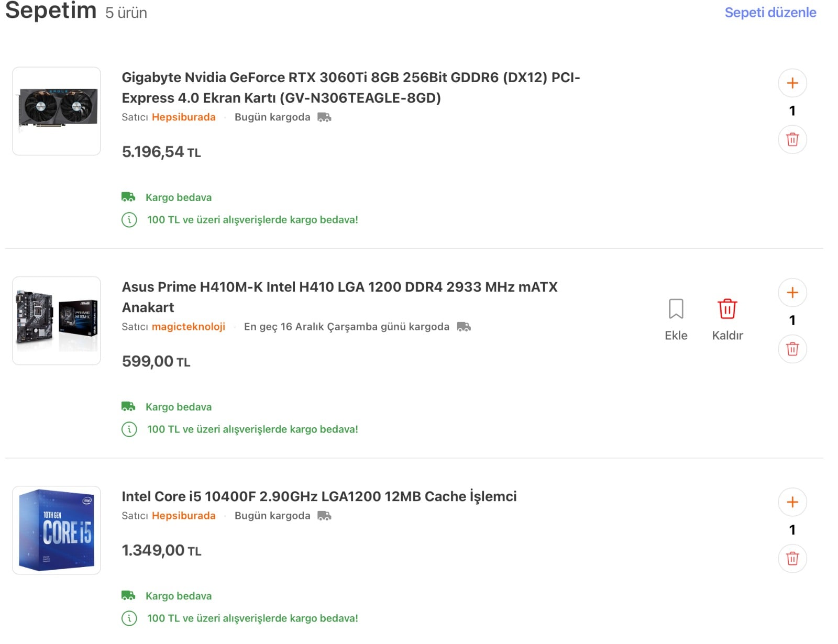
Task: Click Kargo bedava label under Intel processor
Action: pos(179,596)
